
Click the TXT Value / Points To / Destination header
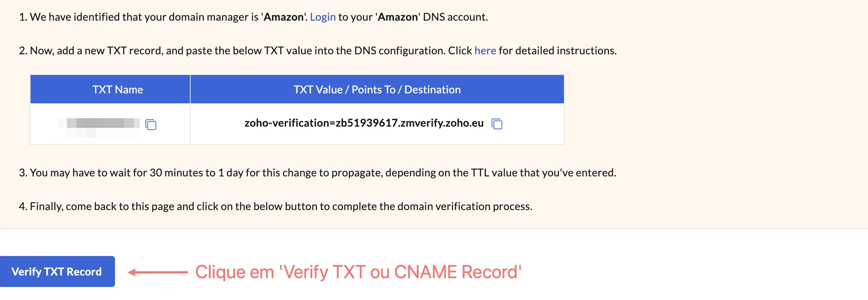coord(377,90)
